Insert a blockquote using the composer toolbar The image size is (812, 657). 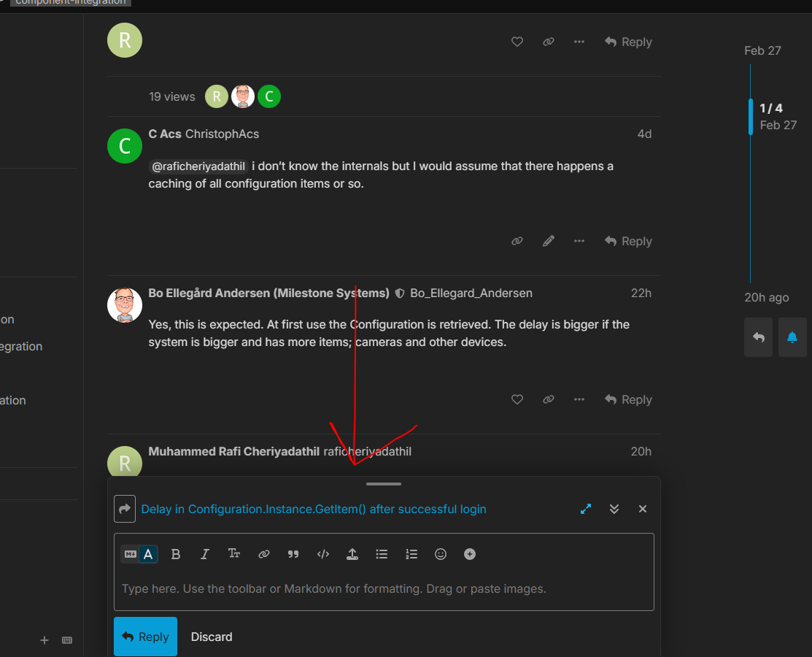pyautogui.click(x=293, y=554)
